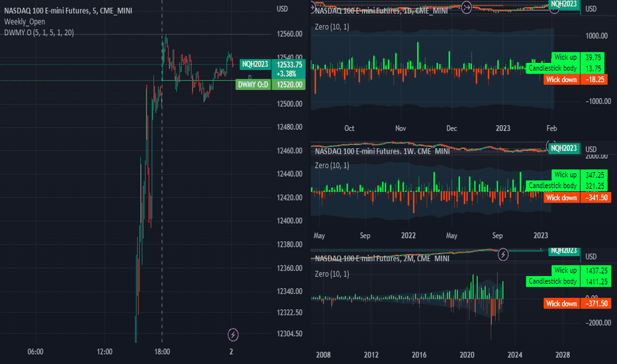This screenshot has height=364, width=617.
Task: Click the DWMY O:D price line label
Action: click(x=253, y=84)
